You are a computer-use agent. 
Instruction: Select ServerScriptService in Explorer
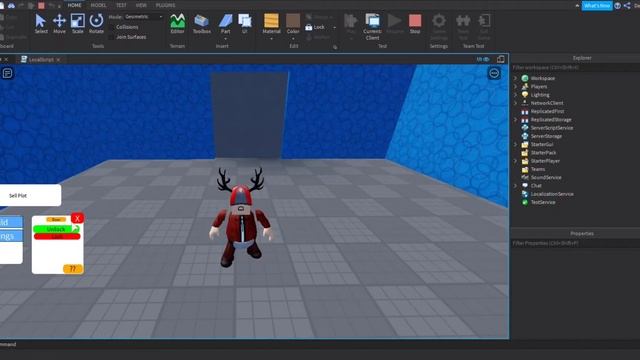(551, 128)
